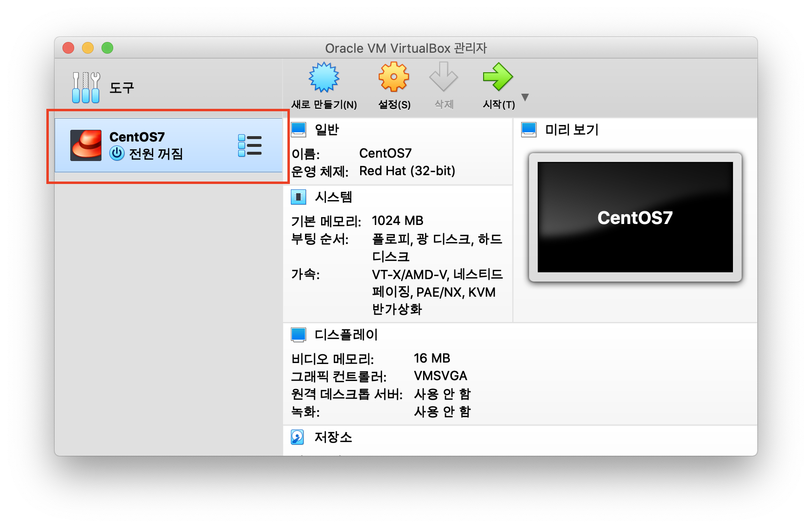Click the 새로 만들기(N) starburst icon
The height and width of the screenshot is (528, 812).
coord(324,77)
